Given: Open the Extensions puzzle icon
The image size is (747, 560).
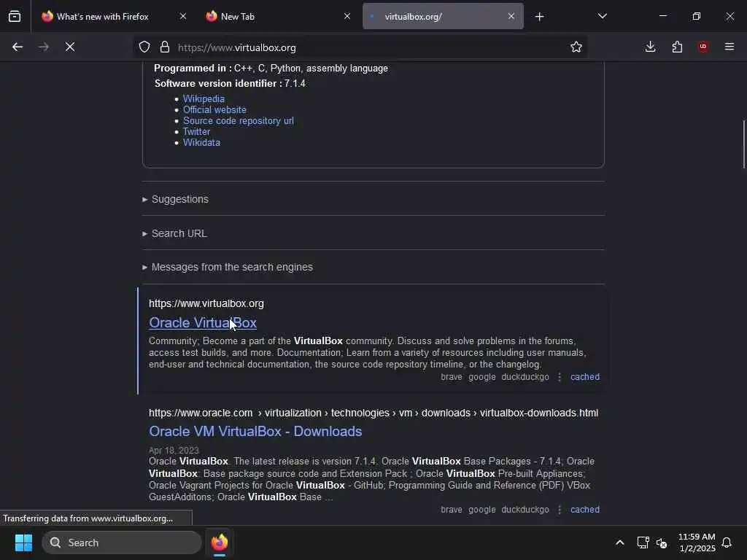Looking at the screenshot, I should pyautogui.click(x=677, y=47).
